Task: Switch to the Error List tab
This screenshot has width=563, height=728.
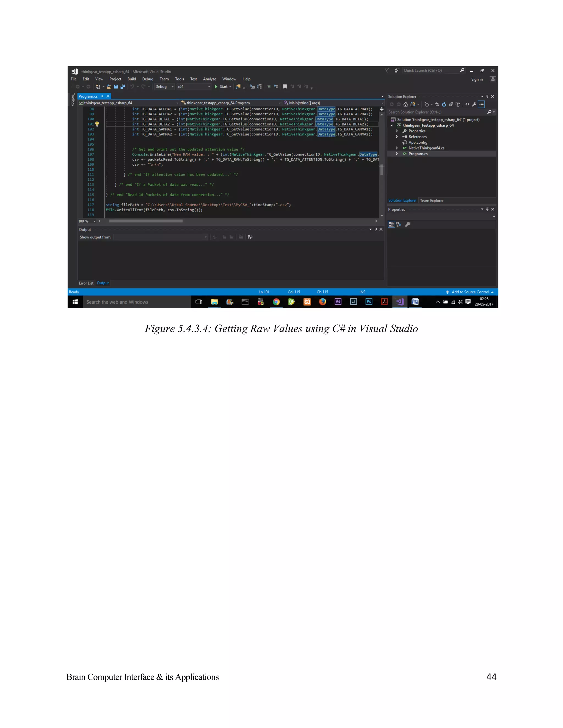Action: click(x=86, y=283)
